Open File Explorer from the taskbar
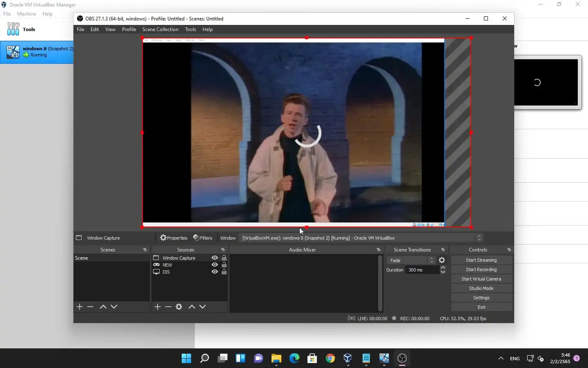The height and width of the screenshot is (368, 588). pyautogui.click(x=276, y=359)
